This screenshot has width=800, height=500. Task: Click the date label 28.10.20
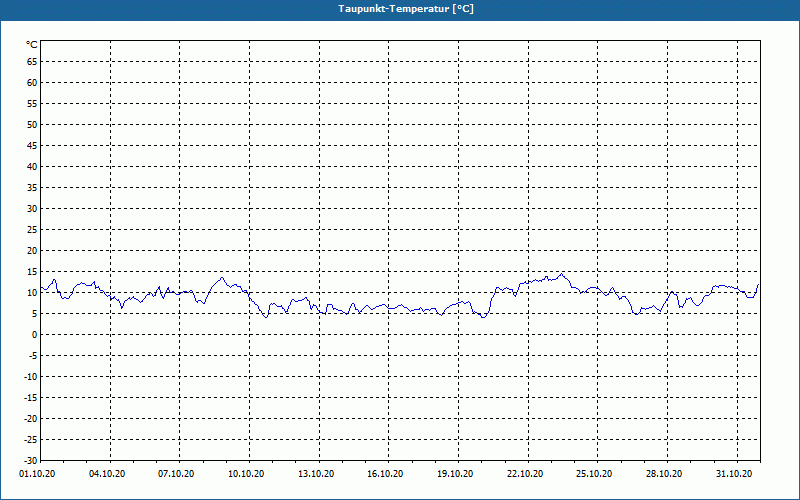664,474
